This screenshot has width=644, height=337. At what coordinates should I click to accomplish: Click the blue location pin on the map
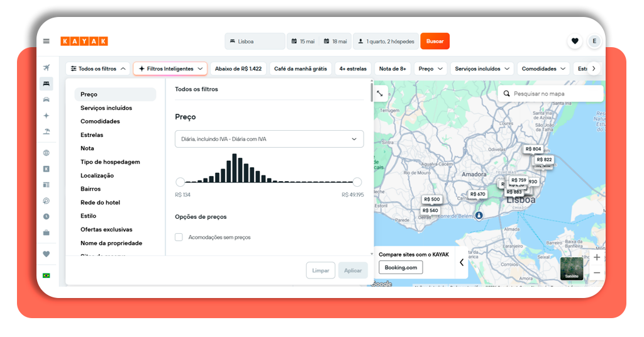pyautogui.click(x=479, y=216)
